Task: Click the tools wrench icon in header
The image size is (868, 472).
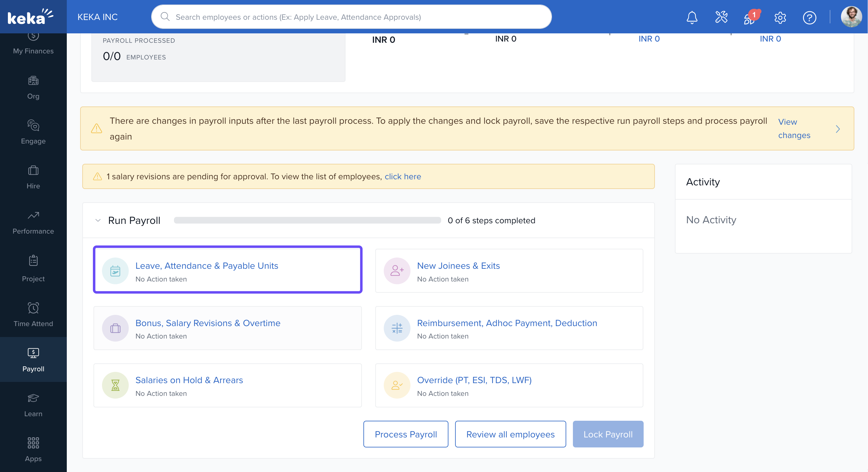Action: [x=721, y=17]
